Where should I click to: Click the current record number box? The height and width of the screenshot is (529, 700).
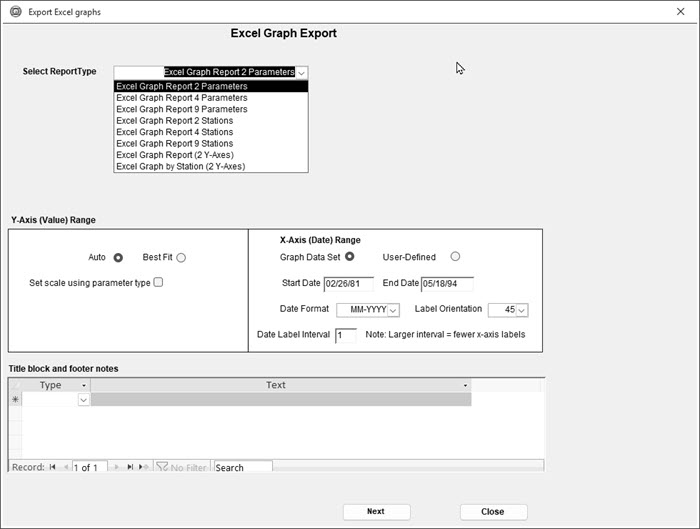[89, 467]
